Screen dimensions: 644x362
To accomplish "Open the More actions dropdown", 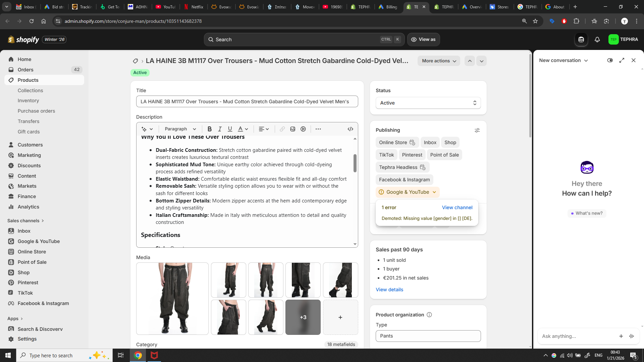I will 439,61.
